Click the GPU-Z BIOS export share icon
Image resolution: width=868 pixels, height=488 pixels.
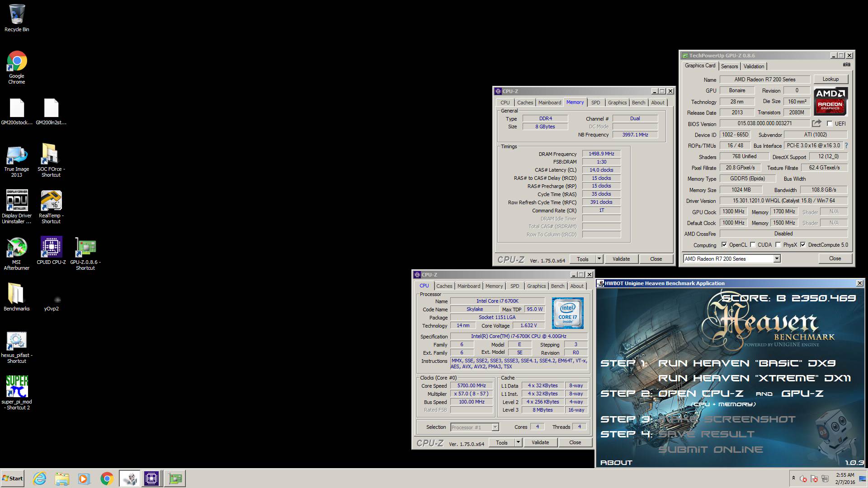[x=816, y=123]
